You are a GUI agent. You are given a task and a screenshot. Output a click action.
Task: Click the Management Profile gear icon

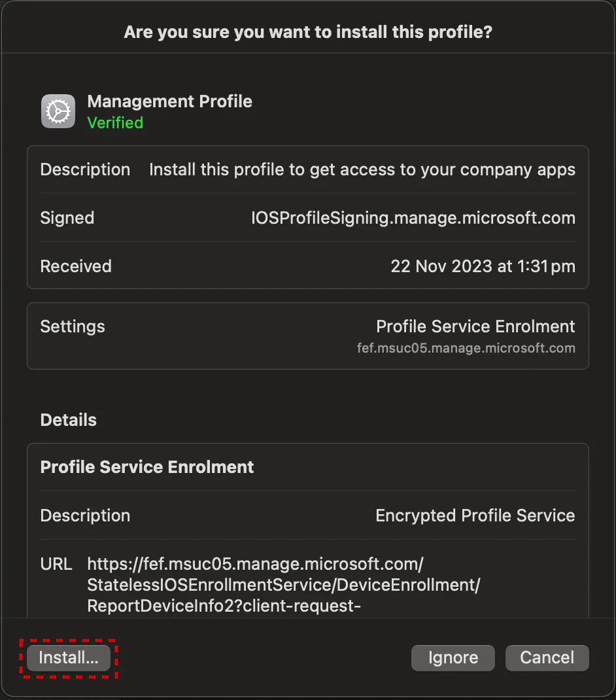[58, 111]
